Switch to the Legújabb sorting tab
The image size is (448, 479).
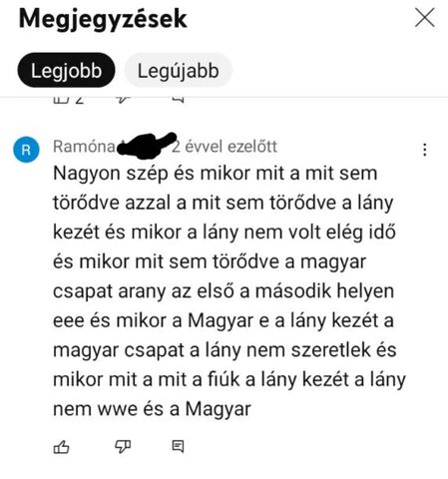coord(179,70)
